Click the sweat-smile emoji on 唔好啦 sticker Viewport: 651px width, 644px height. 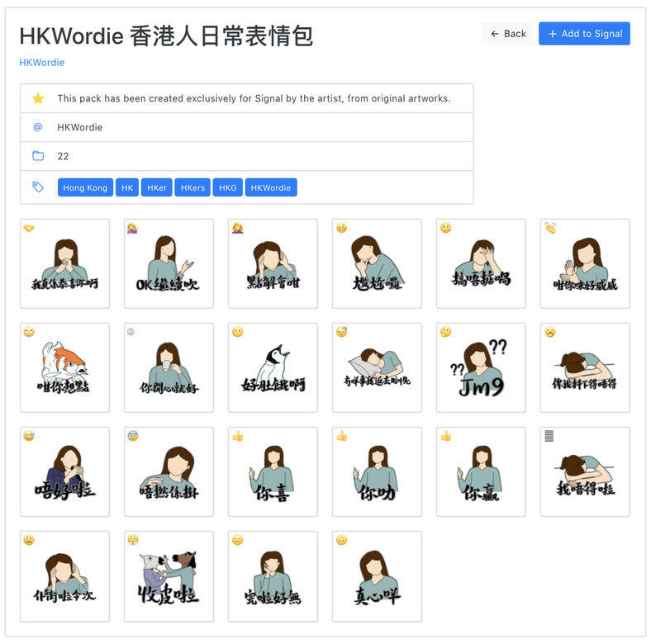[29, 436]
